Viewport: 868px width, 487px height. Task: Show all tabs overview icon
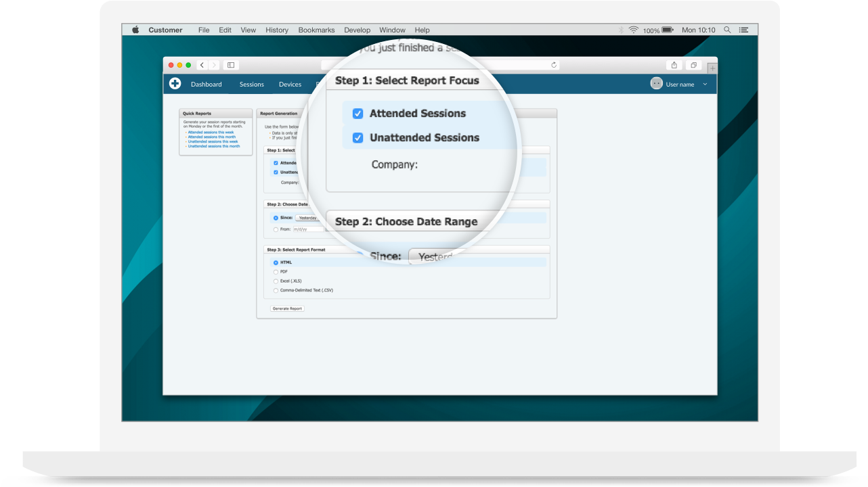693,65
